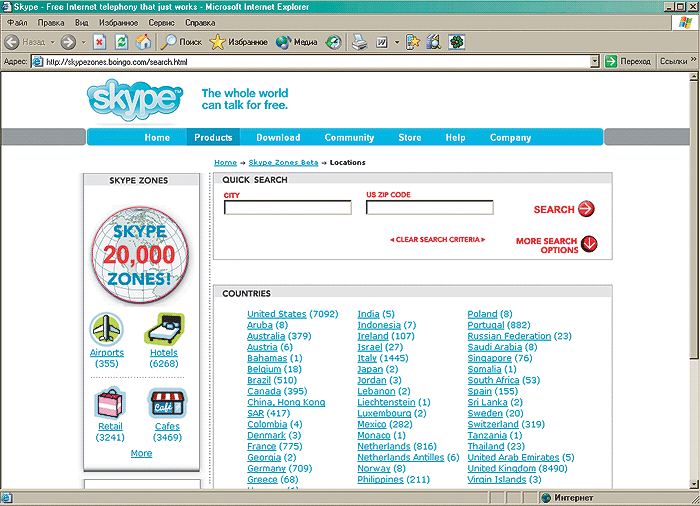Image resolution: width=700 pixels, height=506 pixels.
Task: Select the Download navigation tab
Action: pyautogui.click(x=278, y=138)
